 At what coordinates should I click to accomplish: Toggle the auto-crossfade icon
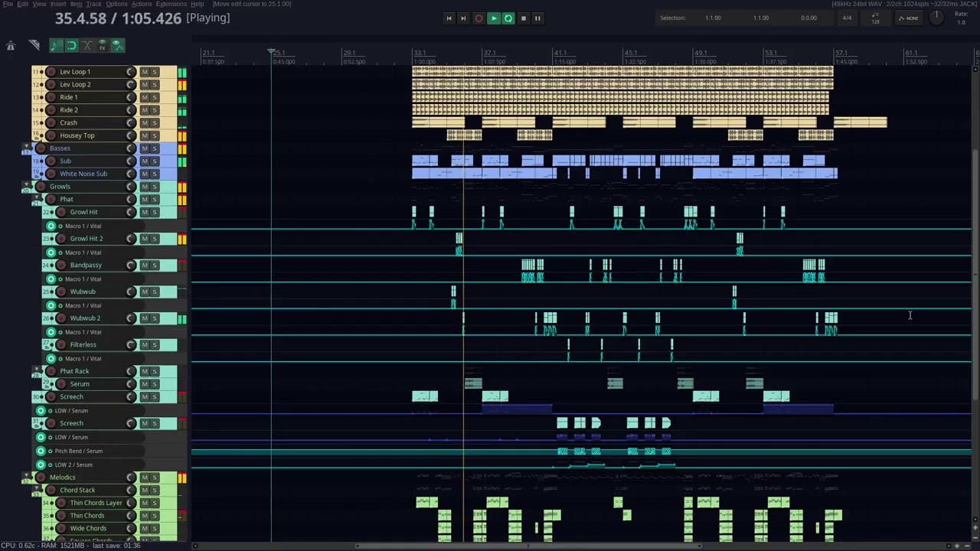coord(87,46)
